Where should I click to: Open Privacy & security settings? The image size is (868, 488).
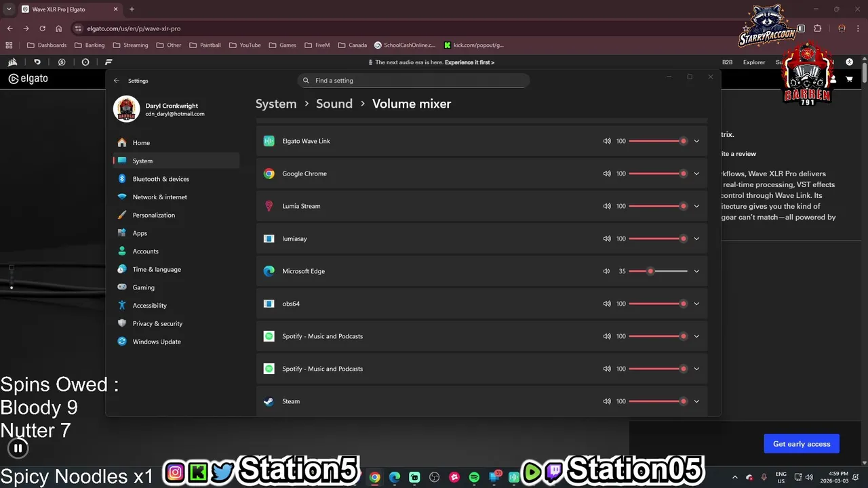pos(176,323)
